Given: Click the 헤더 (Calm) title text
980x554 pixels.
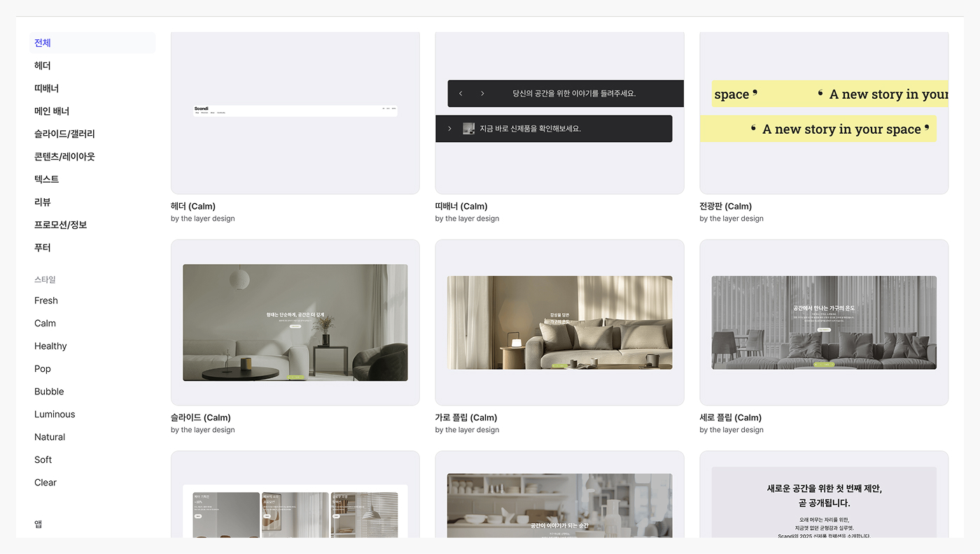Looking at the screenshot, I should pos(193,207).
